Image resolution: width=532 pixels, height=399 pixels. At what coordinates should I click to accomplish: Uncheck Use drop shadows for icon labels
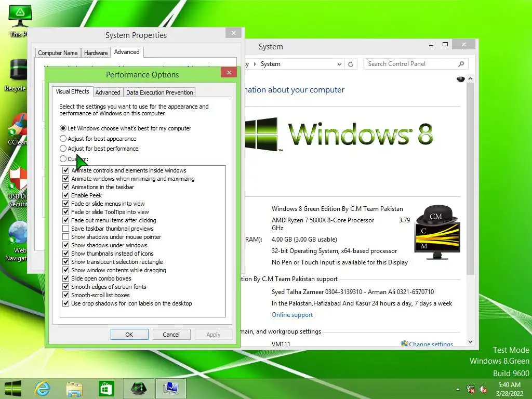tap(66, 303)
